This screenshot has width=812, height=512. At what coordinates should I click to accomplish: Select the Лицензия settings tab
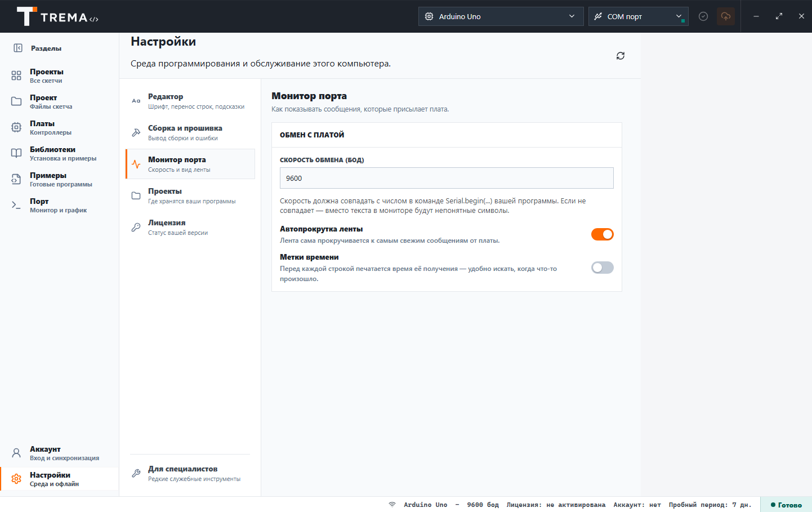[190, 227]
